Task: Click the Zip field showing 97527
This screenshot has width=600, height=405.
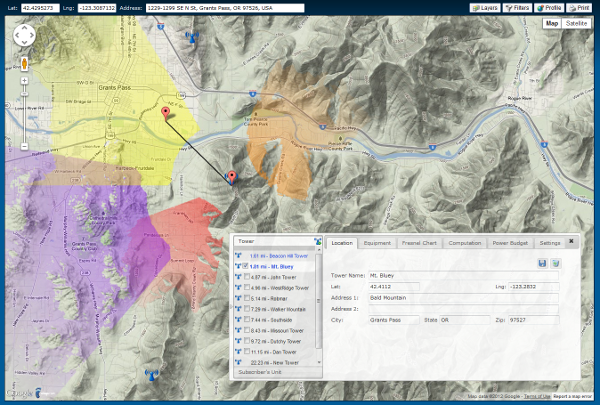Action: click(533, 320)
